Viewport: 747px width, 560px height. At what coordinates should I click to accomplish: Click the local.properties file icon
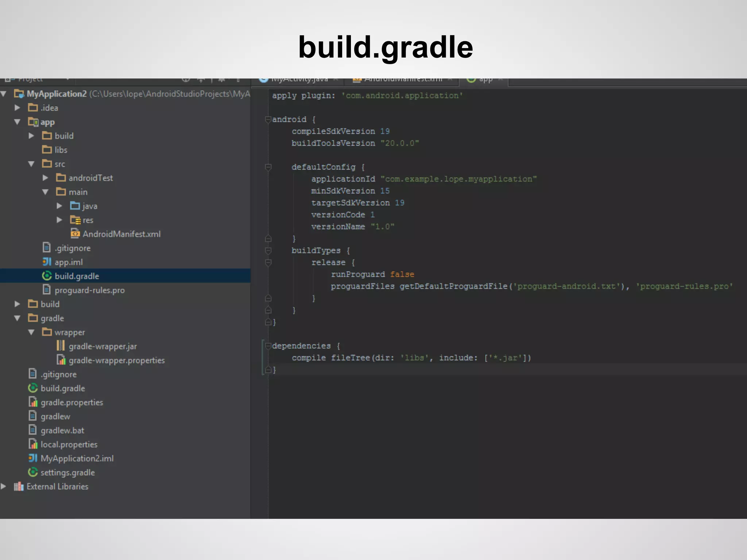point(33,444)
